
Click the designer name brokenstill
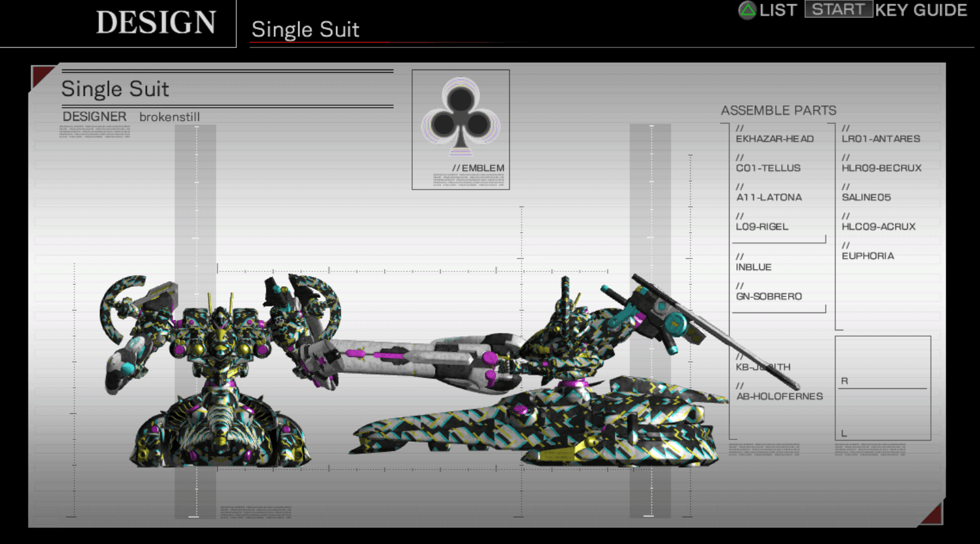169,117
